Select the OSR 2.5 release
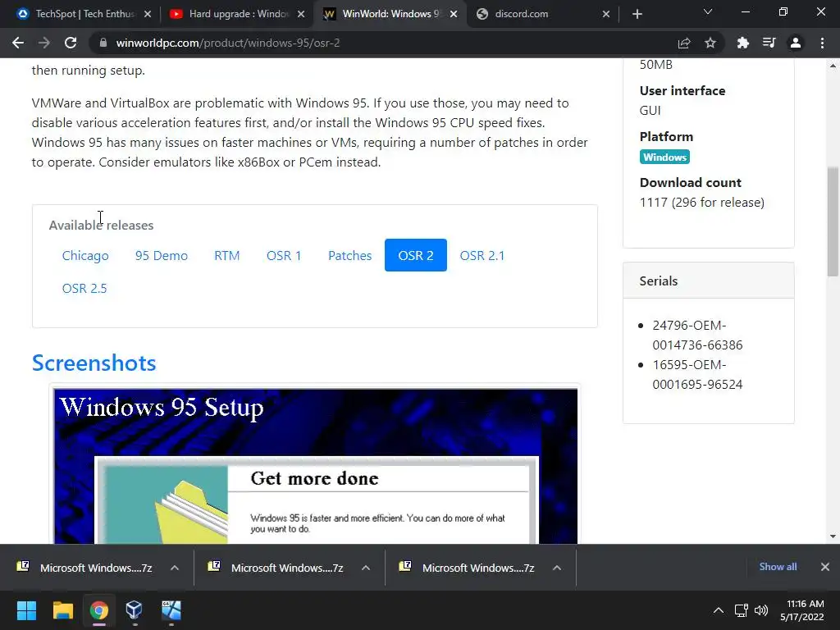The height and width of the screenshot is (630, 840). 84,288
